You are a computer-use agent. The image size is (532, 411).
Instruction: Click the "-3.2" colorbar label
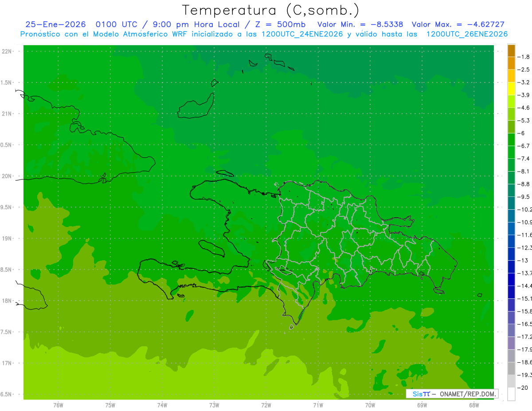point(524,82)
